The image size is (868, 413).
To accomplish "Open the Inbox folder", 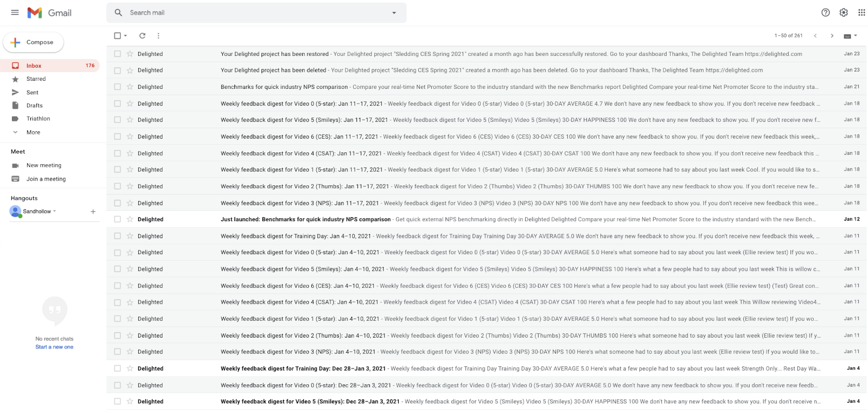I will point(50,66).
